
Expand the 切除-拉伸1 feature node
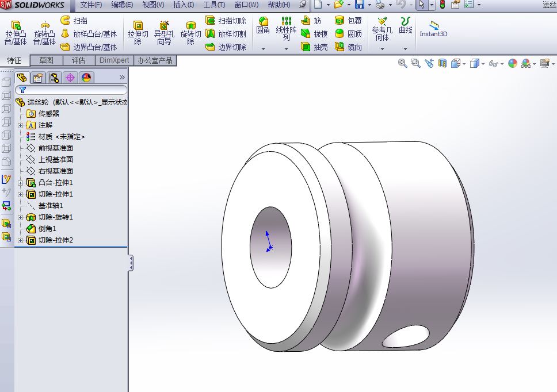click(x=20, y=194)
